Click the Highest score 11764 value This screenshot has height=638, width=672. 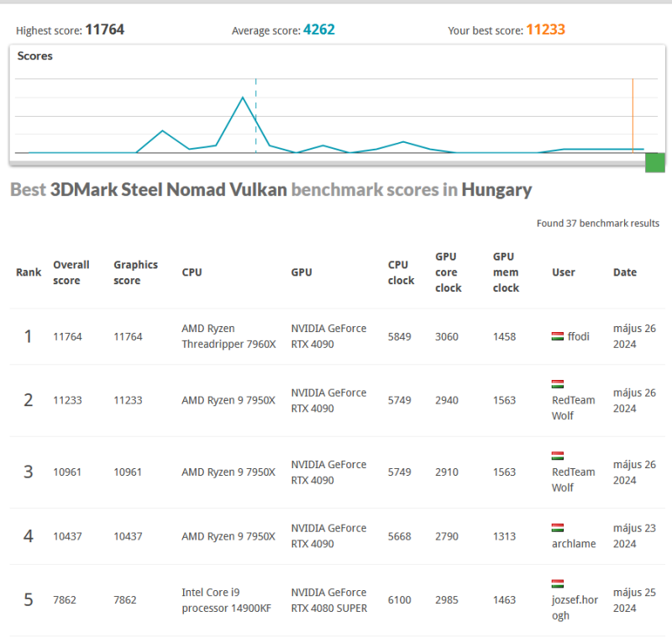(x=104, y=29)
